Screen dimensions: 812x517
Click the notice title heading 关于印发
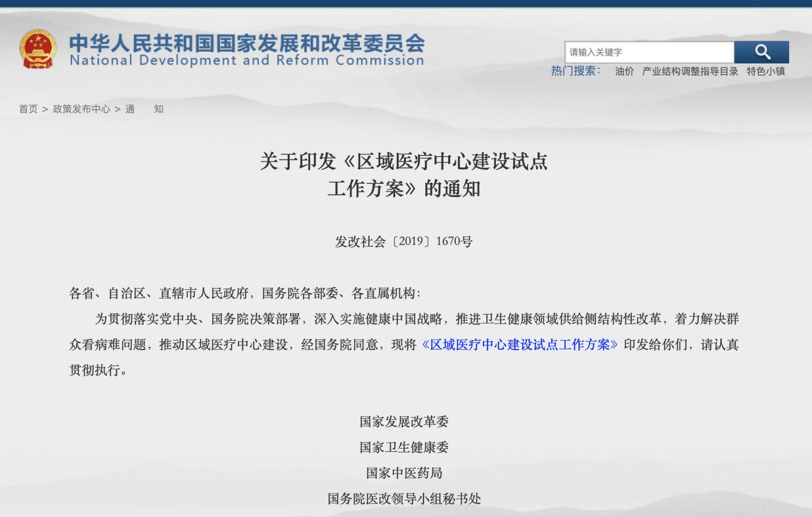404,175
